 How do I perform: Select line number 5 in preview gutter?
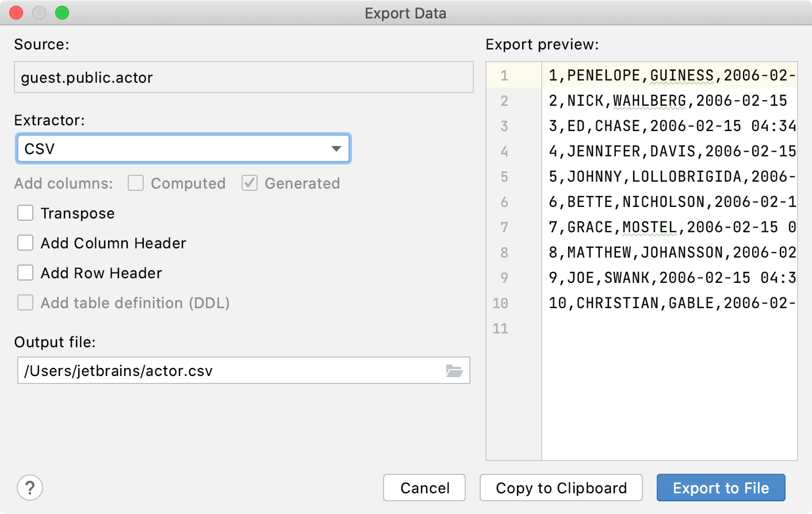pyautogui.click(x=504, y=177)
